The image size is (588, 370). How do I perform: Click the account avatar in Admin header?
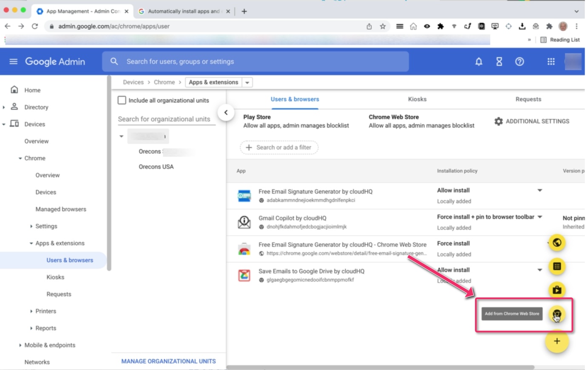573,62
